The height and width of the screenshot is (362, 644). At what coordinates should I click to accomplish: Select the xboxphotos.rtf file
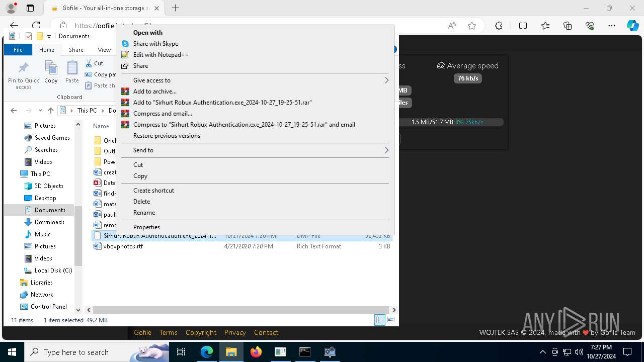[x=123, y=246]
